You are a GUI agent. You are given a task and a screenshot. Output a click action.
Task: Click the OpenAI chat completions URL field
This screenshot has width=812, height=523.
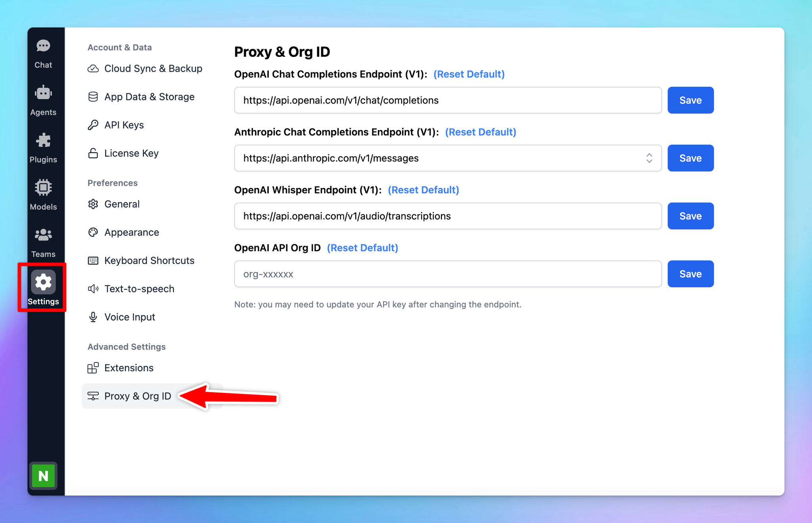(x=448, y=100)
